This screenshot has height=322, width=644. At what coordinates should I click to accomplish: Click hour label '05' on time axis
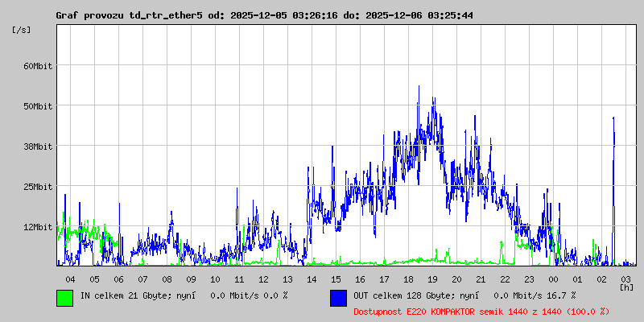pyautogui.click(x=94, y=279)
